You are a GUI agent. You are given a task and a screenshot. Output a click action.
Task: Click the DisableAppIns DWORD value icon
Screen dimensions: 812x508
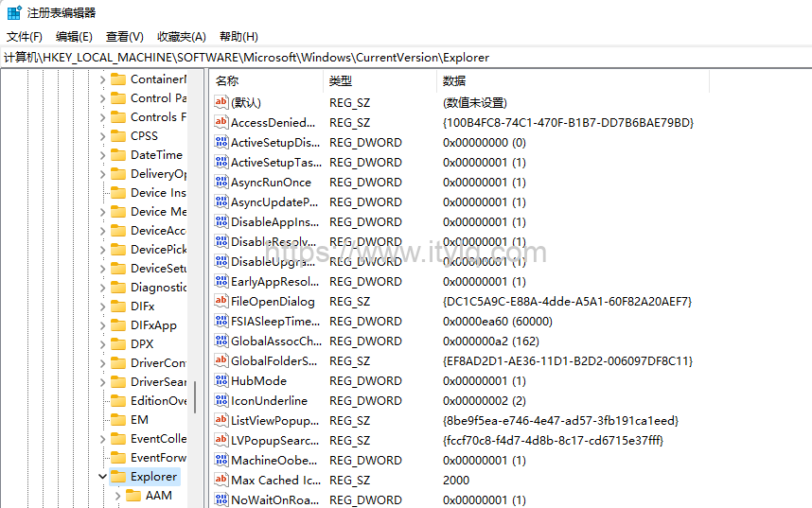pyautogui.click(x=221, y=221)
